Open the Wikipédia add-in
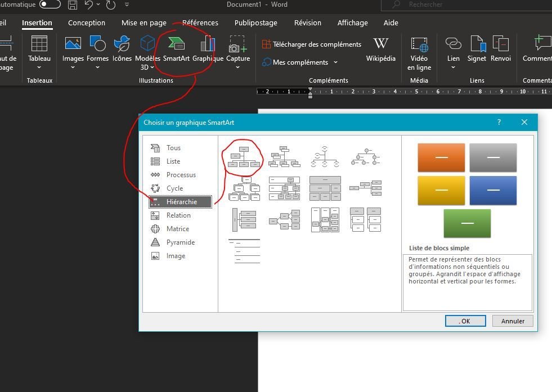This screenshot has height=392, width=552. coord(380,49)
